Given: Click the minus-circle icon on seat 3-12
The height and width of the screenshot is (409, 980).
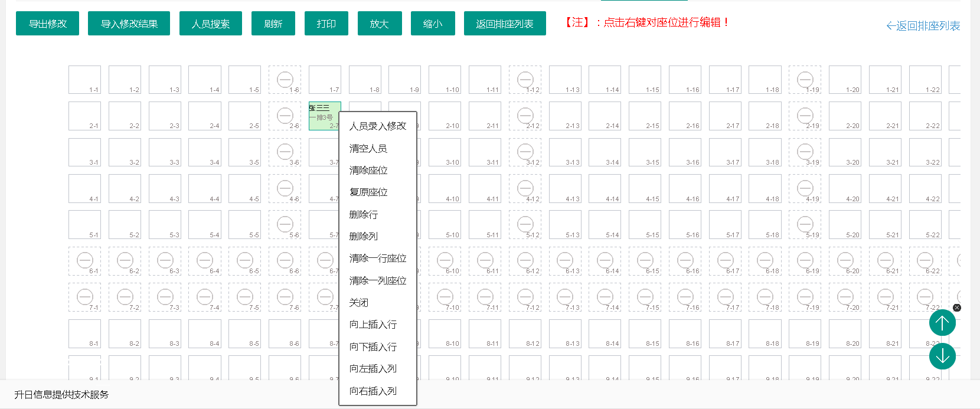Looking at the screenshot, I should coord(525,152).
